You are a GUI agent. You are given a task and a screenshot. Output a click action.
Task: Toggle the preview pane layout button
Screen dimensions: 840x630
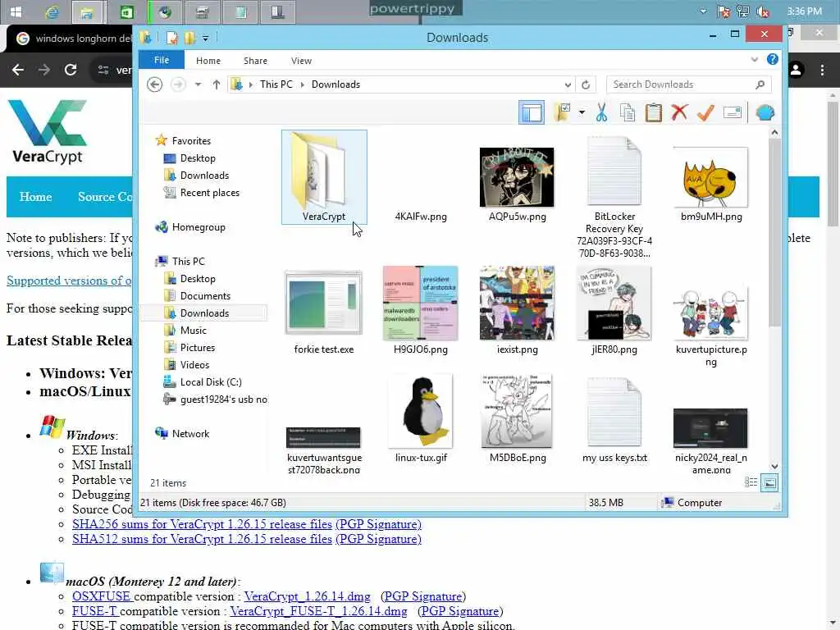[x=532, y=113]
